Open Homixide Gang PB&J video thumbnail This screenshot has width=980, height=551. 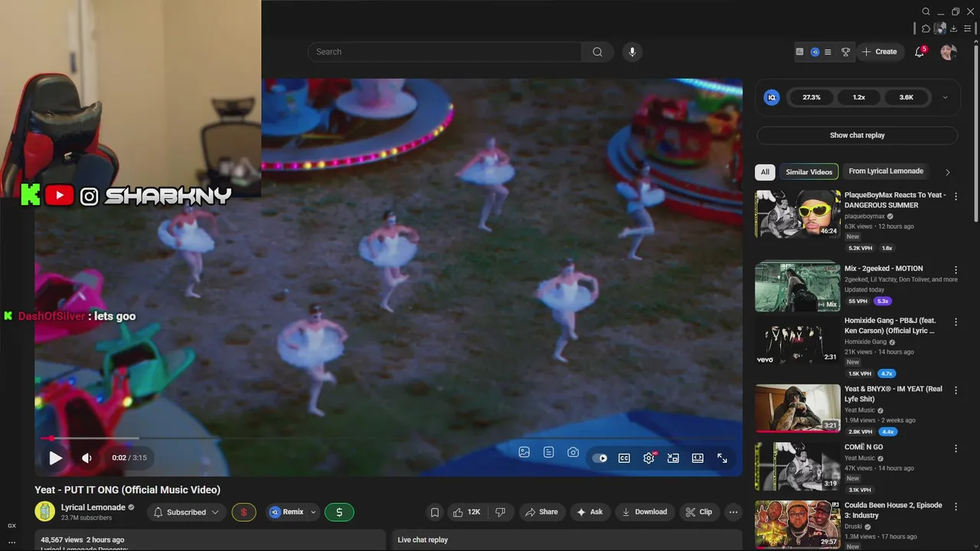[798, 341]
